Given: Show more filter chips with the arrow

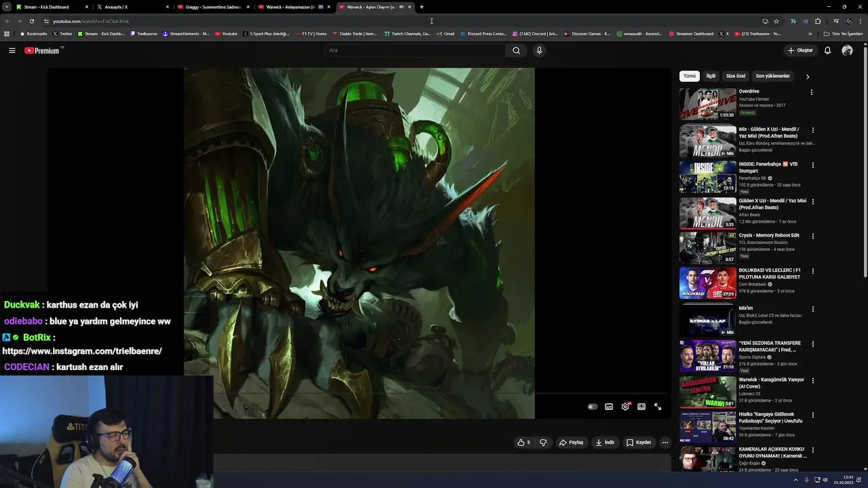Looking at the screenshot, I should pyautogui.click(x=807, y=77).
